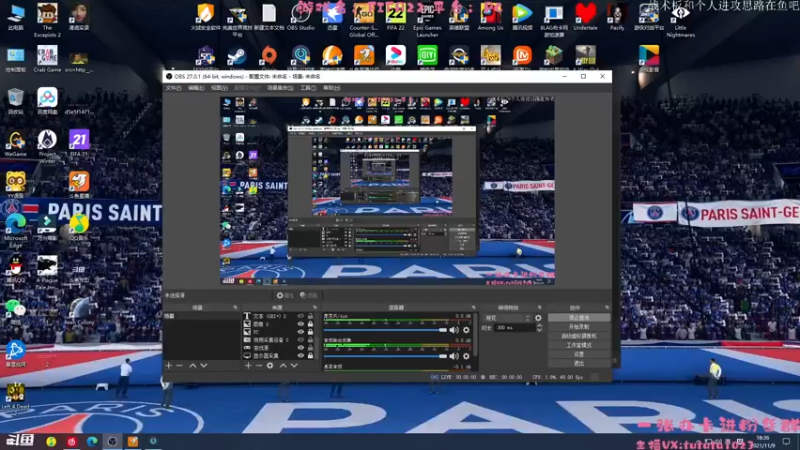Toggle visibility of the 显示器采集 source
Screen dimensions: 800x450
[x=301, y=356]
